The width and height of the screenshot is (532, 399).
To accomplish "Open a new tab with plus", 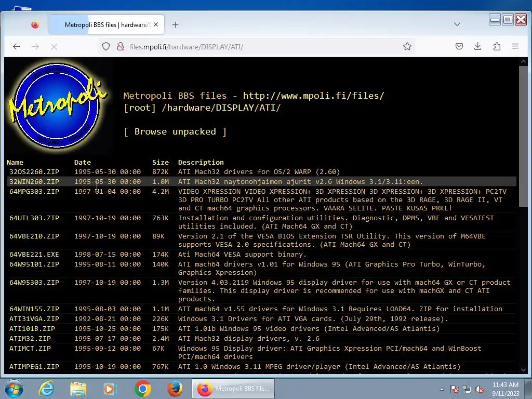I will 175,25.
